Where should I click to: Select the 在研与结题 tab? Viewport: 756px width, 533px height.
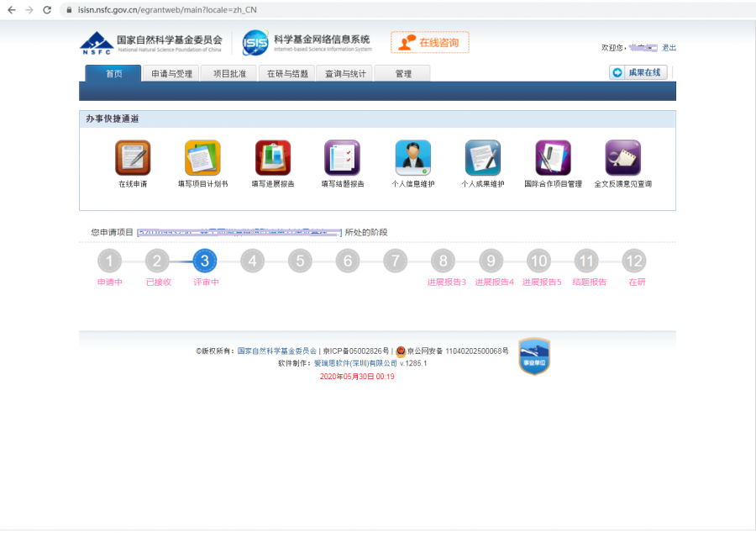(287, 74)
